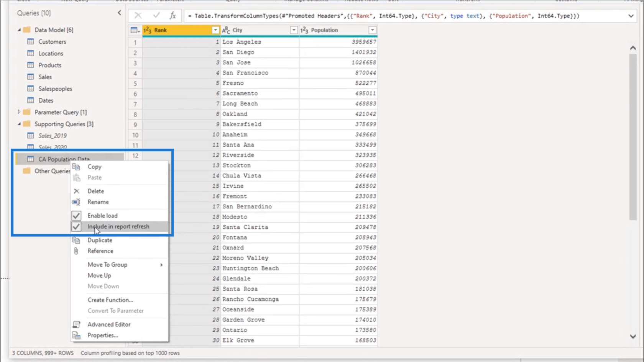Click the Properties icon in context menu
The height and width of the screenshot is (362, 644).
pos(77,335)
